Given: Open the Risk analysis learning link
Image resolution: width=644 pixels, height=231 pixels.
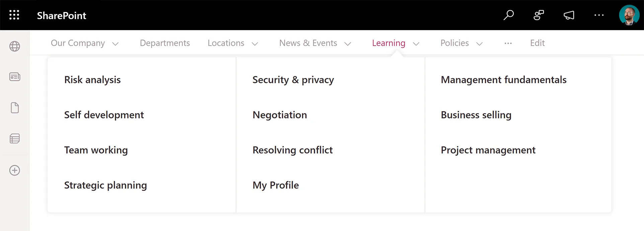Looking at the screenshot, I should pos(92,80).
